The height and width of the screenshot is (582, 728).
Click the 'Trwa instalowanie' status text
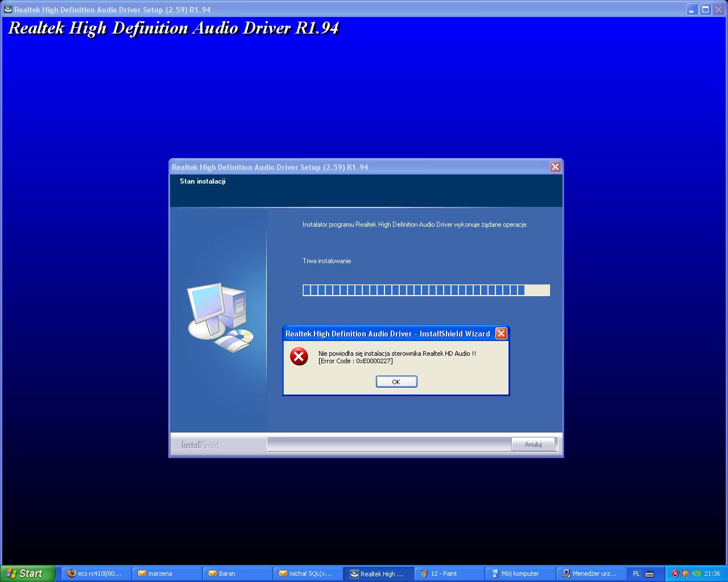327,261
